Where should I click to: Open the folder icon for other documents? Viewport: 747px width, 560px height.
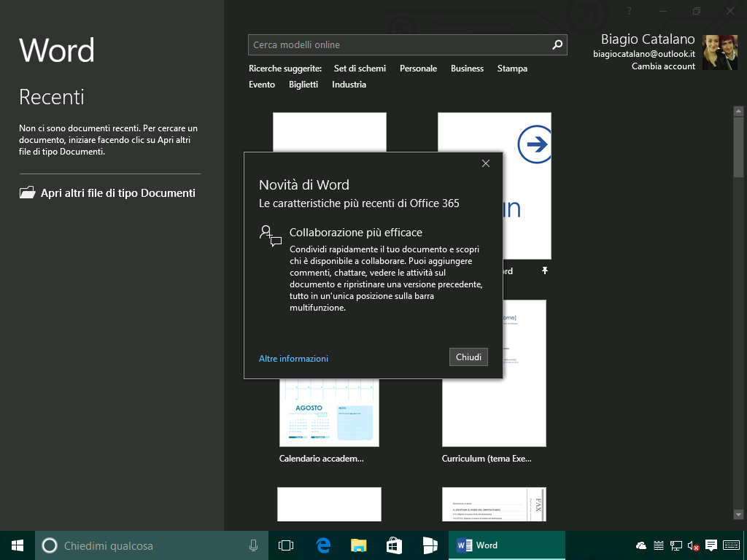click(27, 192)
